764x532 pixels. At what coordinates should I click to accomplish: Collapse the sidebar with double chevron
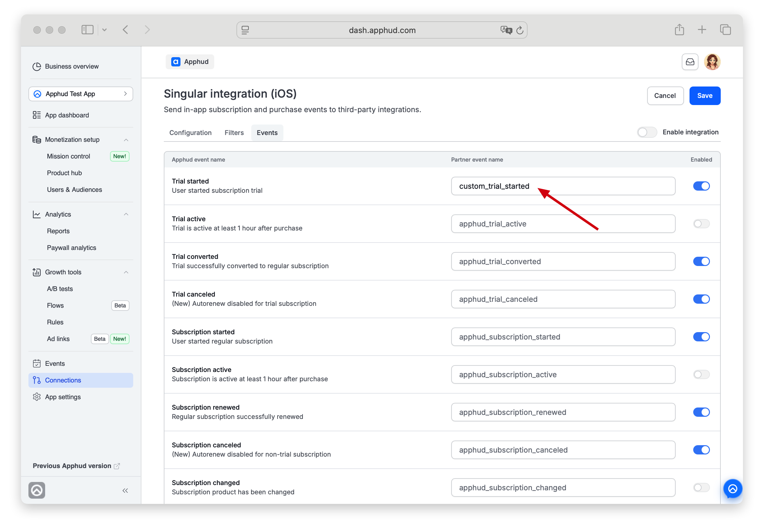pyautogui.click(x=125, y=490)
